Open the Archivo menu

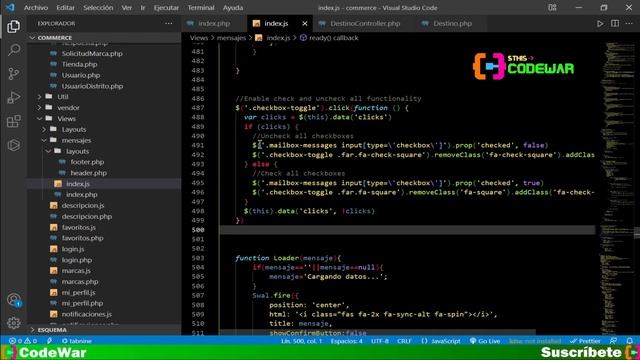(x=36, y=7)
